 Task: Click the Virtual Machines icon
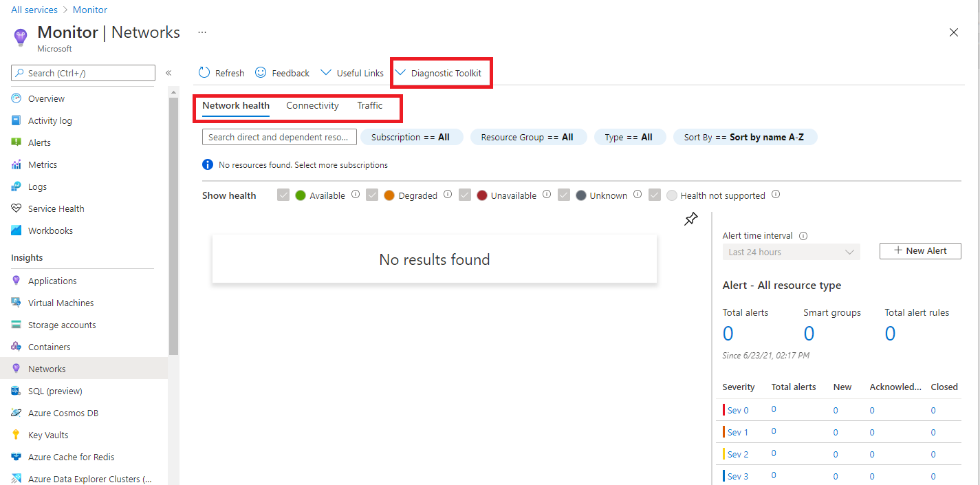coord(17,303)
